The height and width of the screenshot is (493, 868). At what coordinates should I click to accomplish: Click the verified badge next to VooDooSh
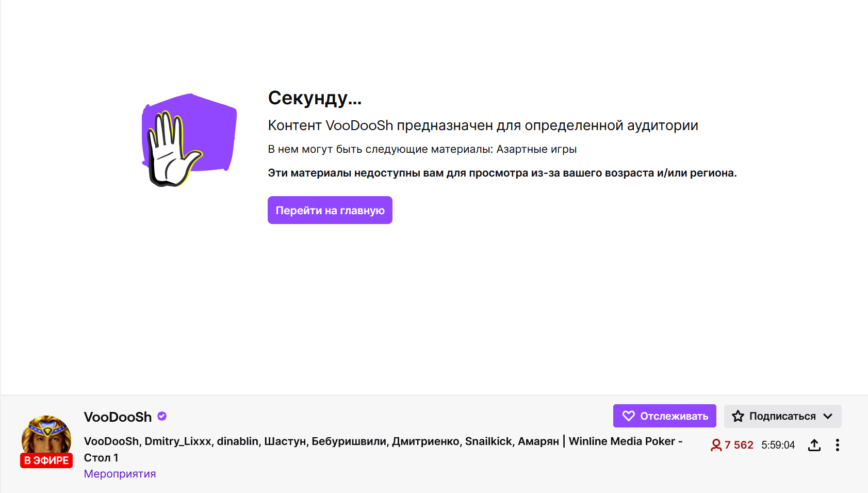tap(162, 416)
